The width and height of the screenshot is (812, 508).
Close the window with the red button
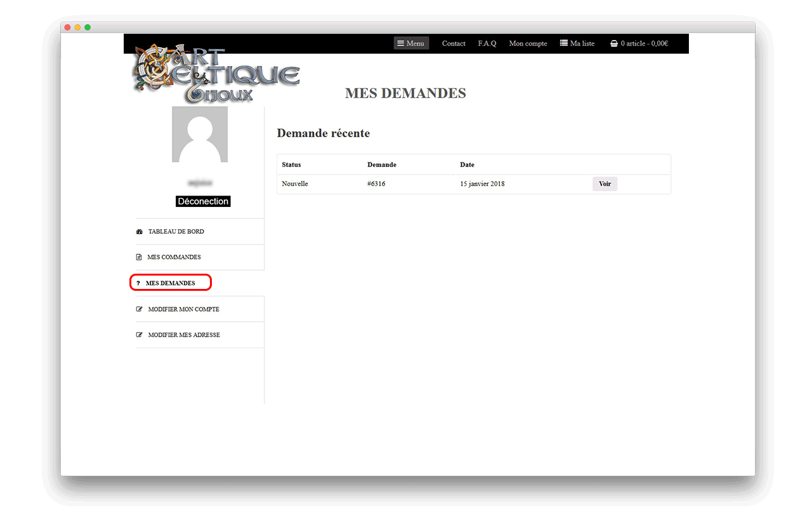(68, 27)
